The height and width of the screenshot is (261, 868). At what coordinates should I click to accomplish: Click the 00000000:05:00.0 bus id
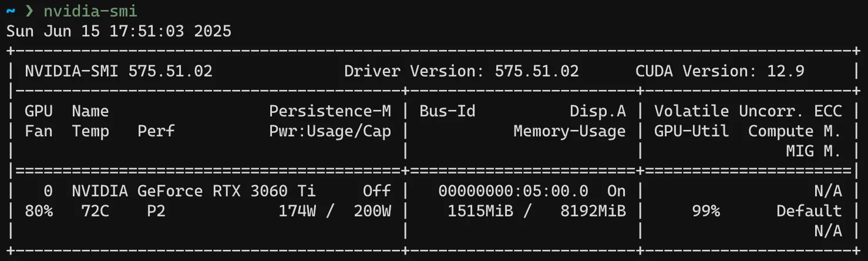click(513, 191)
